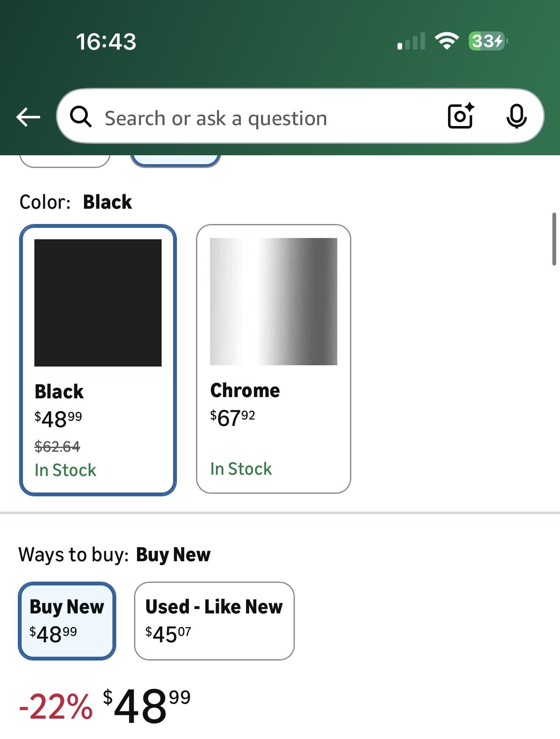This screenshot has height=739, width=560.
Task: Choose the Buy New option
Action: [x=67, y=621]
